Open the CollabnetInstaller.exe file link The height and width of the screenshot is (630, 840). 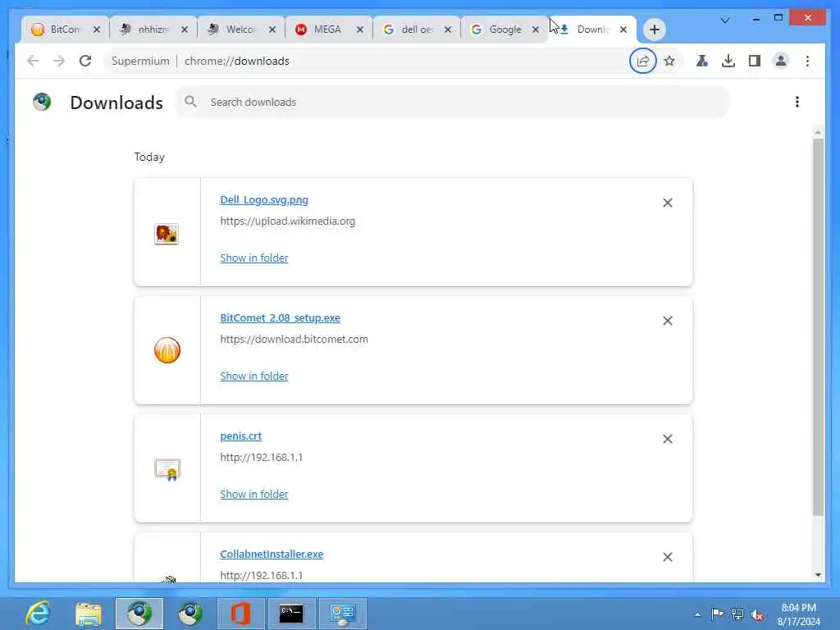point(272,554)
